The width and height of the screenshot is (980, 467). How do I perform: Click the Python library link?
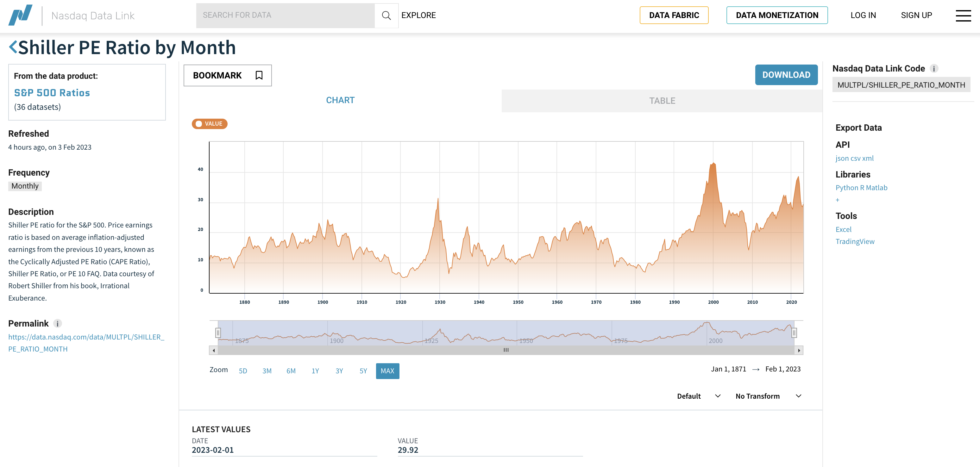click(x=847, y=188)
